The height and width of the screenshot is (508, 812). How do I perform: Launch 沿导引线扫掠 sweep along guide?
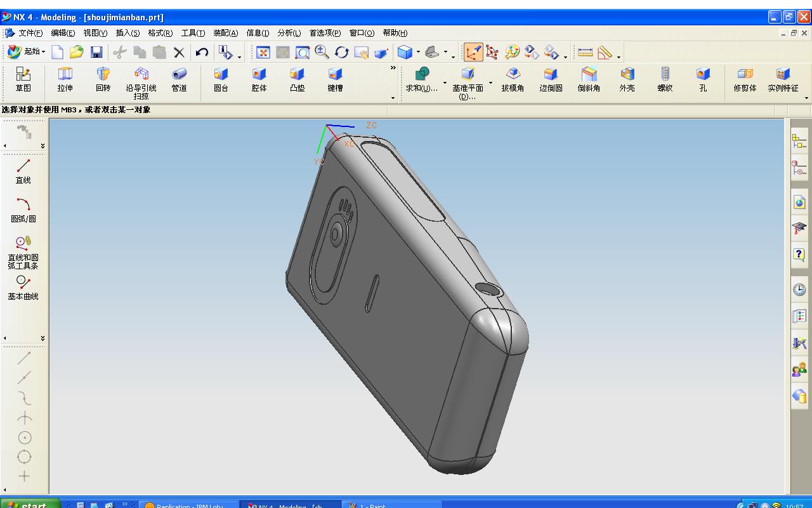[141, 83]
